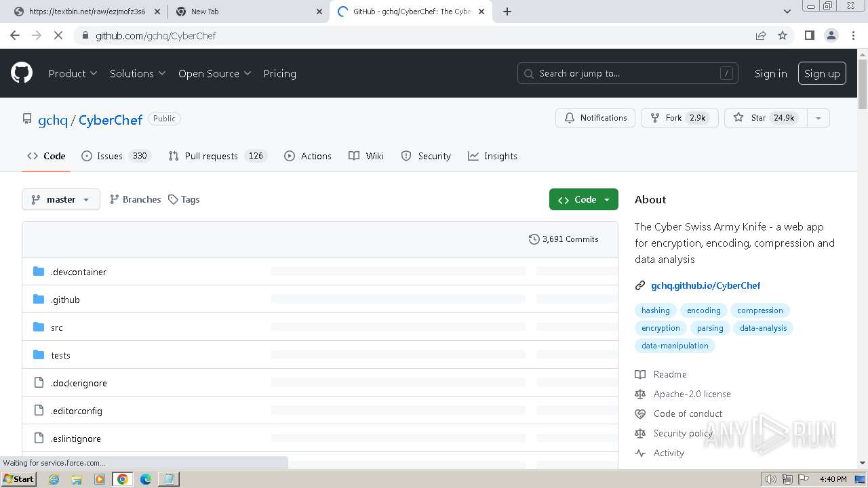Open the .github folder
The height and width of the screenshot is (488, 868).
coord(65,300)
